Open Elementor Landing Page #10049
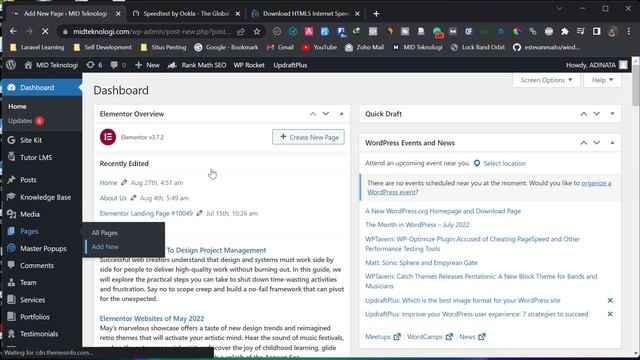Screen dimensions: 640x360 click(146, 213)
